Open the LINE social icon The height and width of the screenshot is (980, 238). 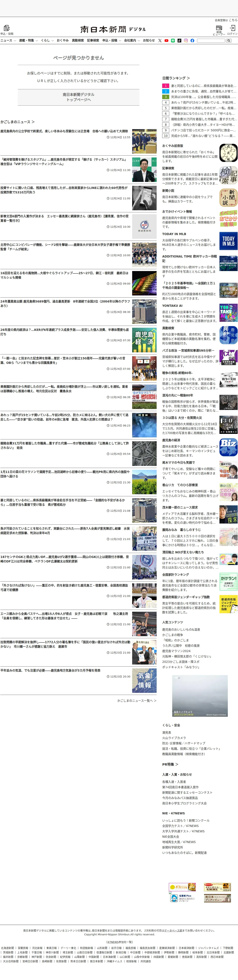click(173, 40)
